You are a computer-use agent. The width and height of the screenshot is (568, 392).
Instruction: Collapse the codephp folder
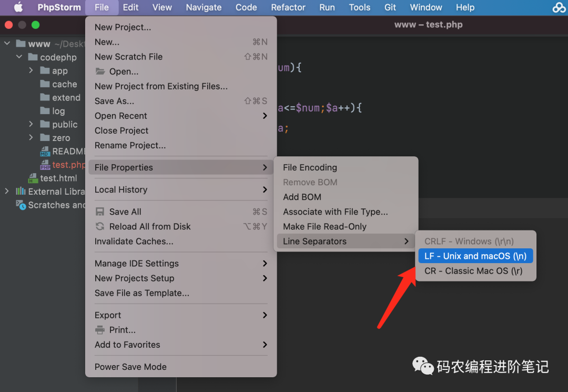pos(19,57)
